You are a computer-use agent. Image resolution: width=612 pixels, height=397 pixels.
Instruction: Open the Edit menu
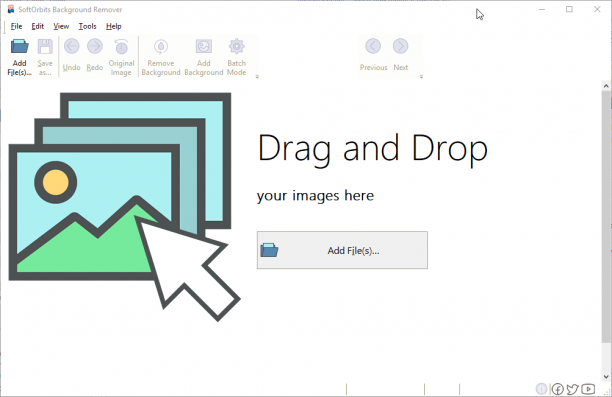[x=37, y=27]
